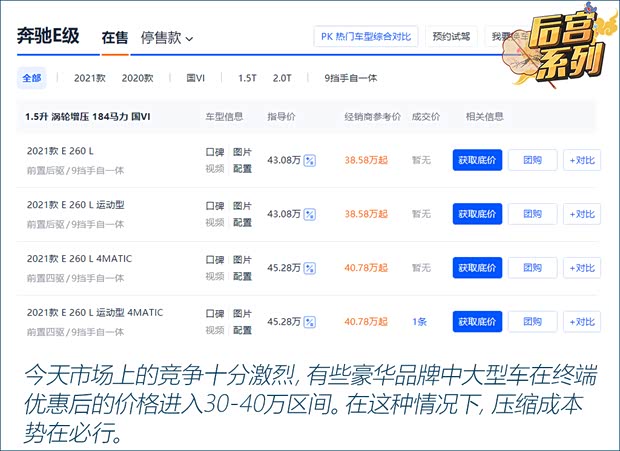620x451 pixels.
Task: Click the 1.5升 涡轮增压 184马力 国VI header
Action: (88, 117)
